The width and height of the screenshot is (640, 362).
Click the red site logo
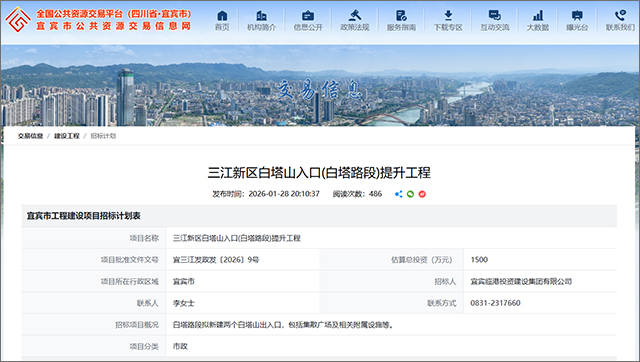[18, 20]
